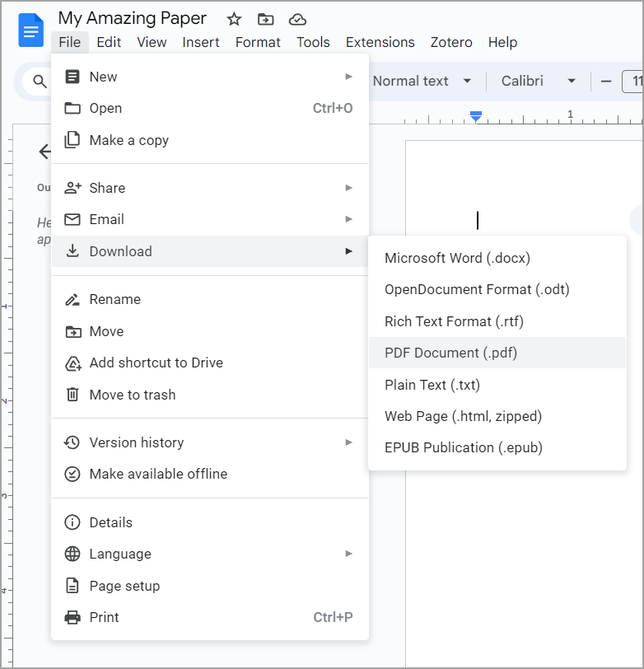Click the Move to trash label
This screenshot has height=669, width=644.
[x=133, y=395]
